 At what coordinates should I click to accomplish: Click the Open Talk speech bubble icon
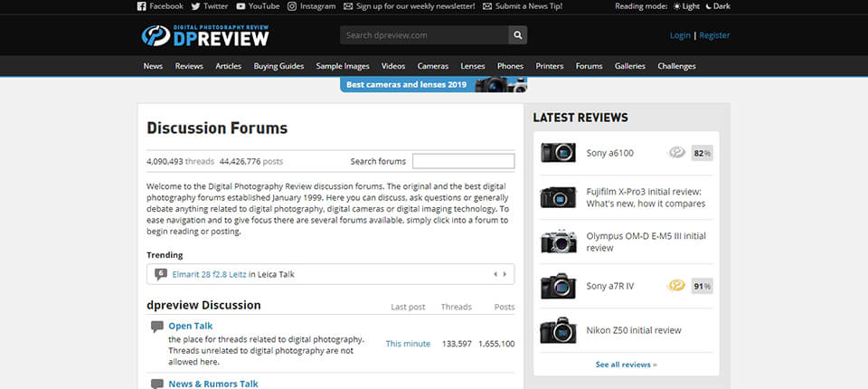click(157, 327)
